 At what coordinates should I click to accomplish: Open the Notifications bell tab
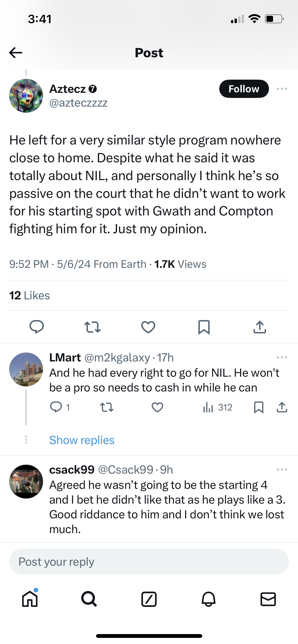click(209, 599)
